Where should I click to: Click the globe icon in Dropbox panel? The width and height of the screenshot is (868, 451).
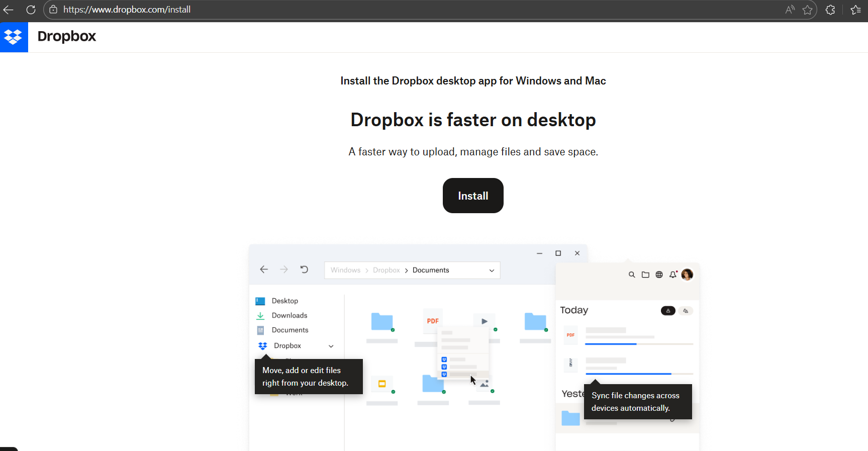[x=659, y=275]
